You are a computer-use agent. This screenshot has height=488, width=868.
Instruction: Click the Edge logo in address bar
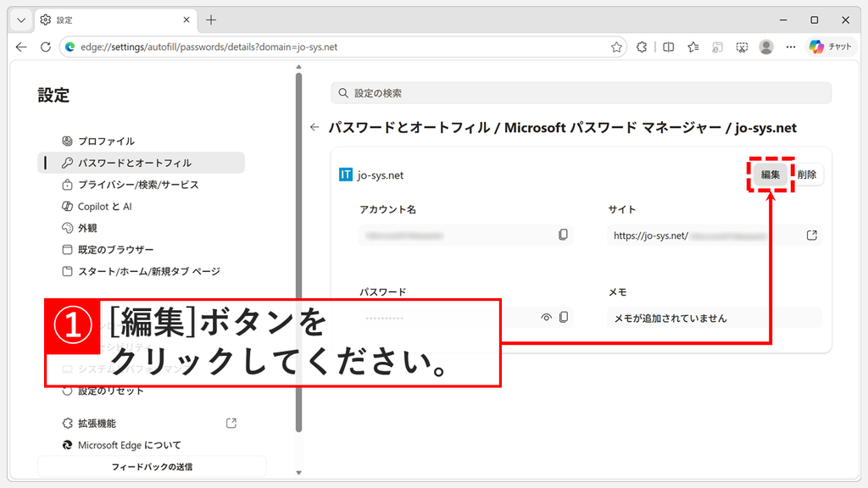tap(70, 47)
